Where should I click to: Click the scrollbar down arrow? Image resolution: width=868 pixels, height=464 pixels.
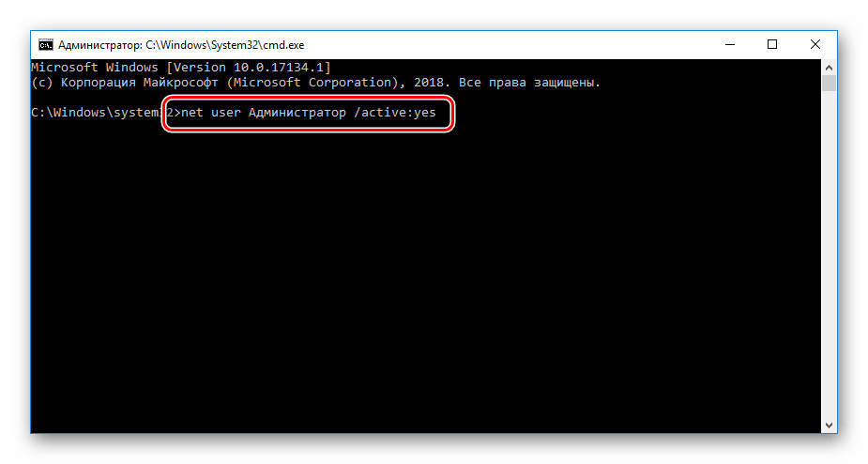click(829, 426)
